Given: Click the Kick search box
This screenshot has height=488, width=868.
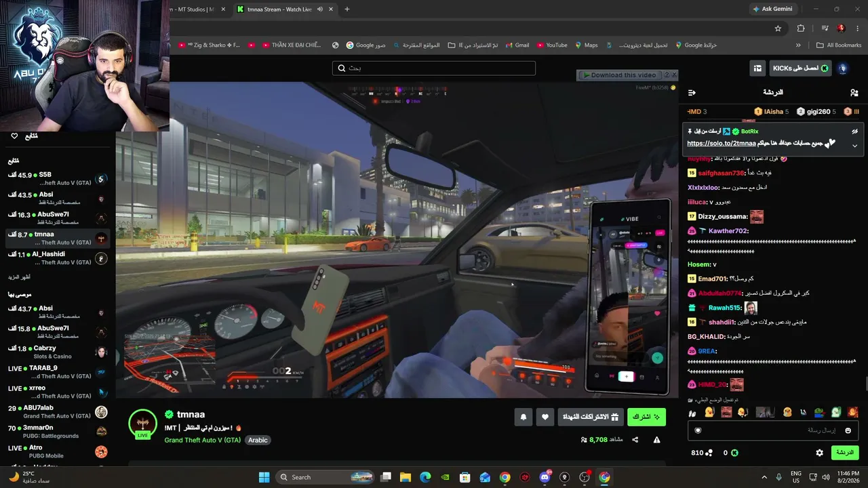Looking at the screenshot, I should coord(434,68).
